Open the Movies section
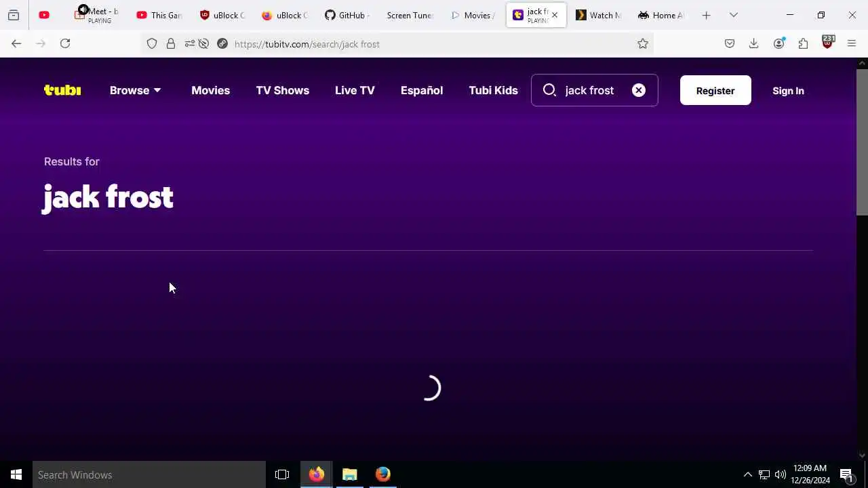This screenshot has width=868, height=488. pos(210,90)
